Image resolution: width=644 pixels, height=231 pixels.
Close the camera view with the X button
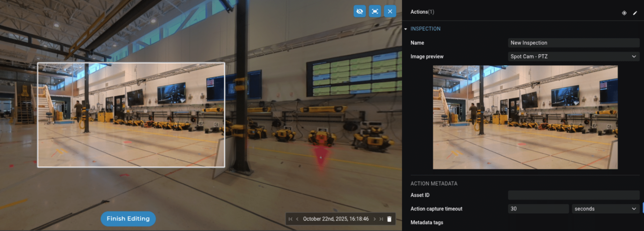(390, 12)
